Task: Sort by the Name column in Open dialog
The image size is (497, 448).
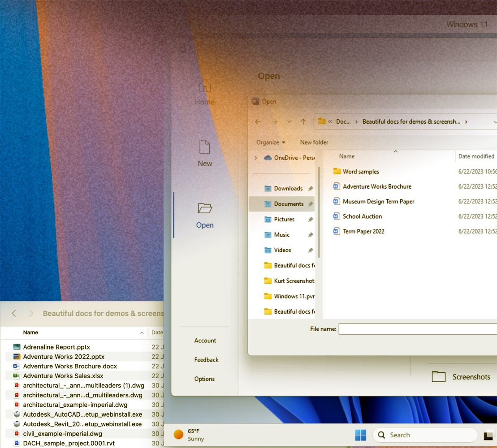Action: [x=347, y=156]
